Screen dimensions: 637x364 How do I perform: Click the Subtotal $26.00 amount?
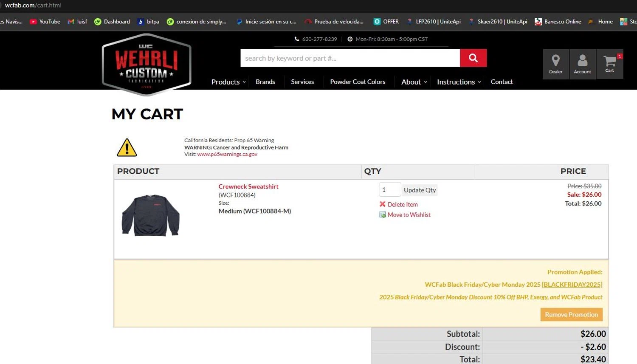(593, 334)
